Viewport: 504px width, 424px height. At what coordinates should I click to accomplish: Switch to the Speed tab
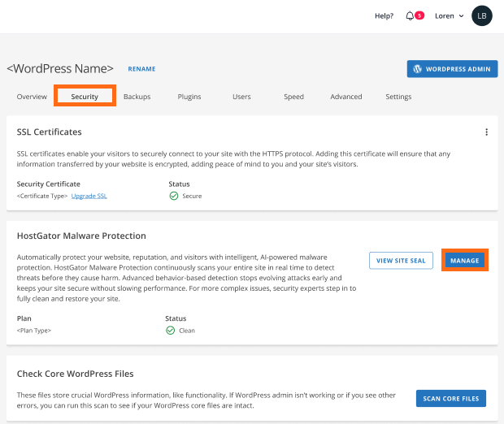click(x=293, y=97)
